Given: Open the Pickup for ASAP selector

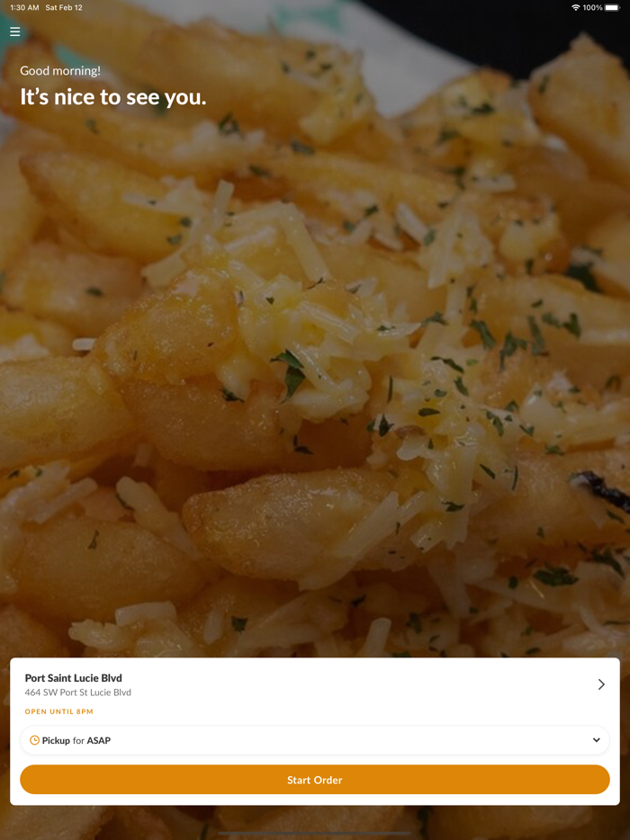Looking at the screenshot, I should coord(315,740).
